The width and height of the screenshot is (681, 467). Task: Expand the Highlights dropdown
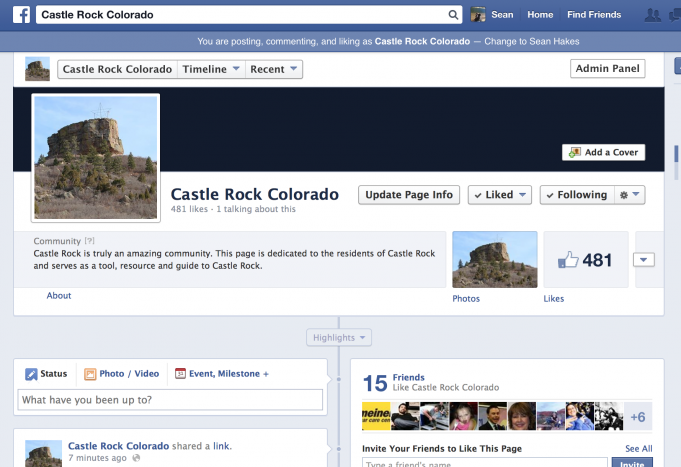pos(339,338)
